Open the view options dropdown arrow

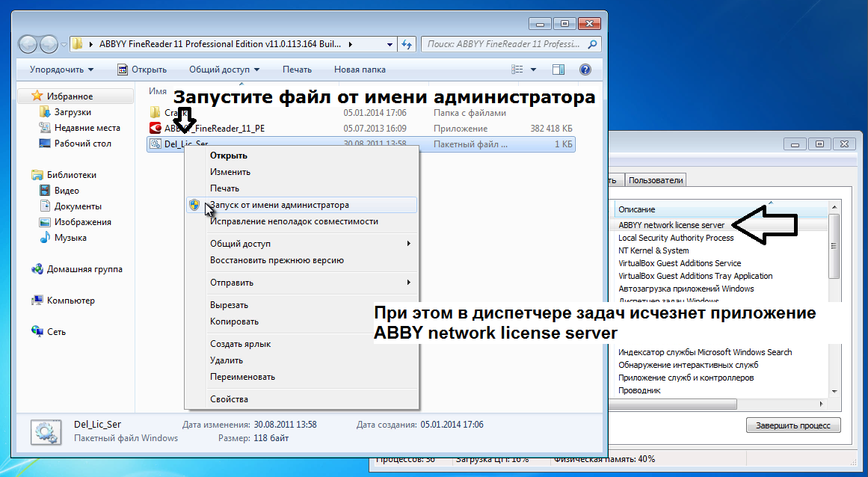[533, 70]
